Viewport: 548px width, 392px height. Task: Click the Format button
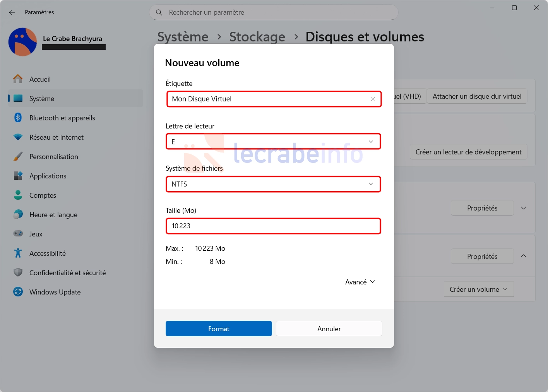tap(219, 329)
